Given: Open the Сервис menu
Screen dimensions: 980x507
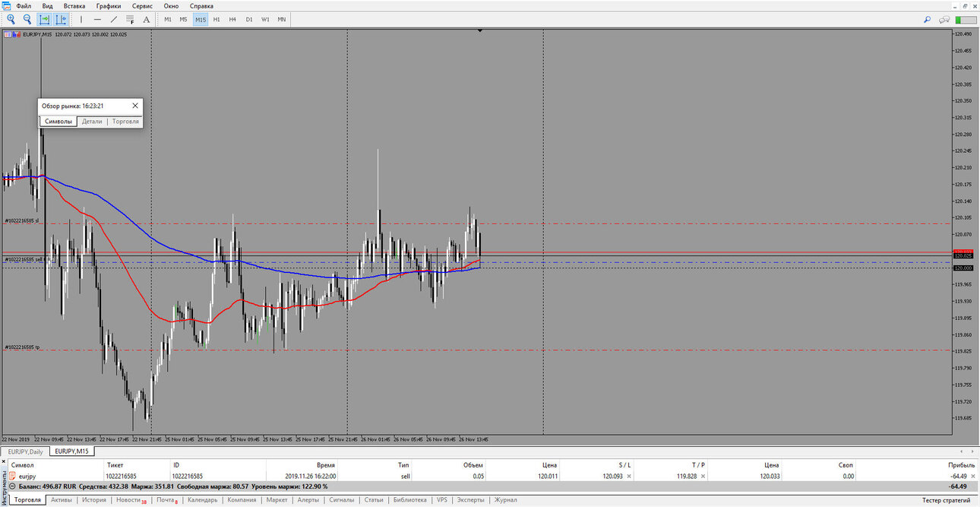Looking at the screenshot, I should [x=142, y=5].
